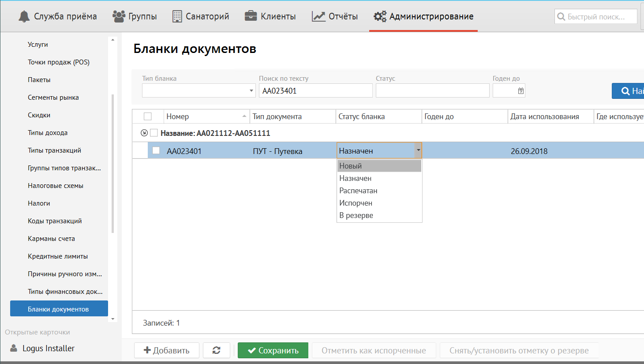
Task: Click the Администрирование gears icon
Action: (x=380, y=16)
